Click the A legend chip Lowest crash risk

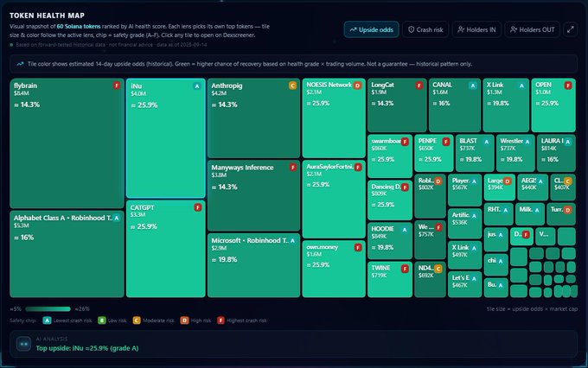click(47, 320)
